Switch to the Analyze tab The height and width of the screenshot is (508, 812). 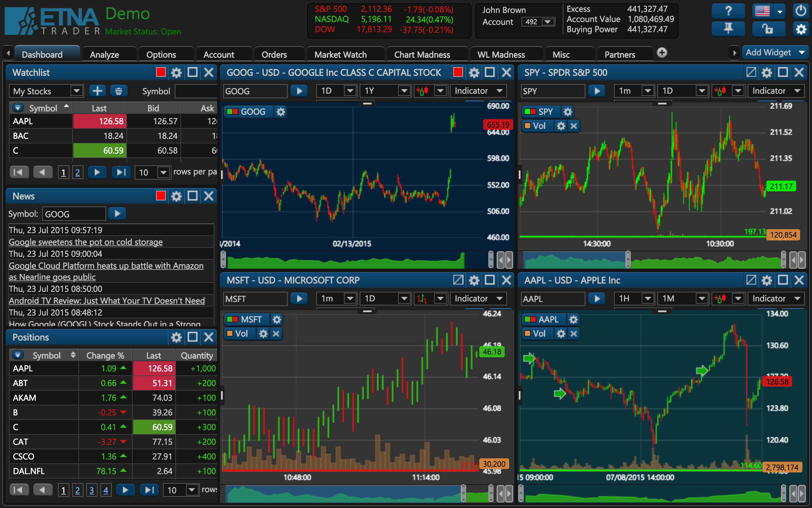coord(104,54)
